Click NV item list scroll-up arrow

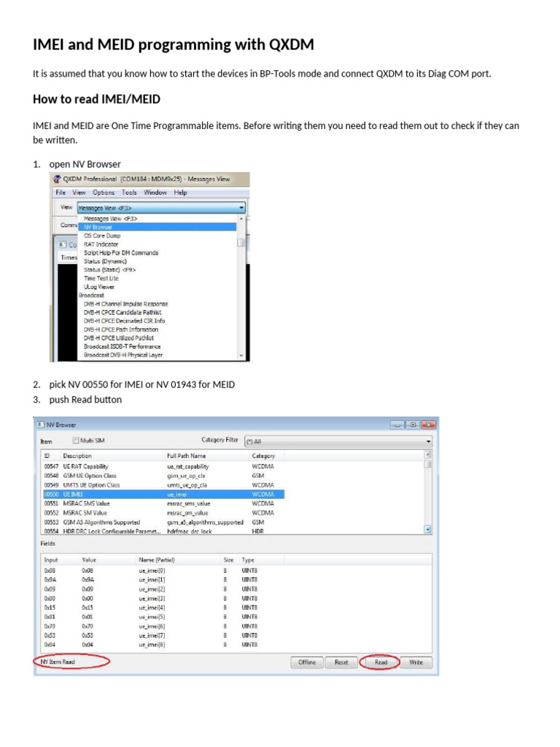coord(427,454)
